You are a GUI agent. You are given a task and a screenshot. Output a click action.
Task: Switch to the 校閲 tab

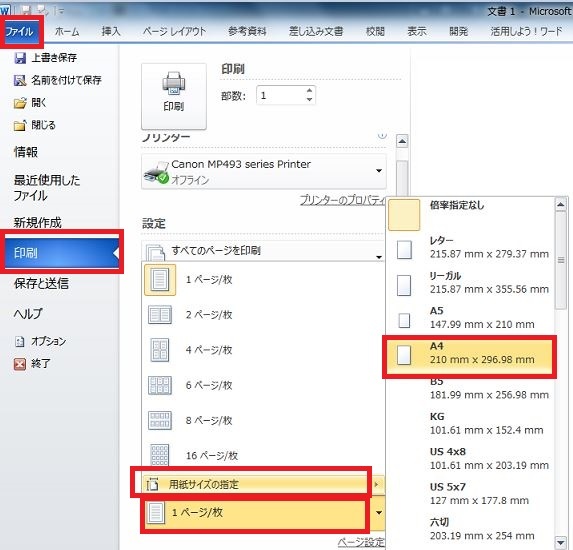375,32
